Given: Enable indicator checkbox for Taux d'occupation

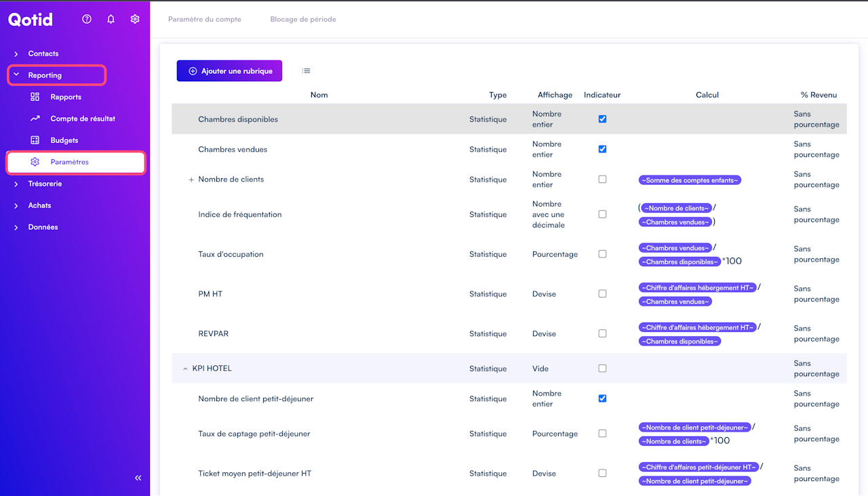Looking at the screenshot, I should coord(602,254).
